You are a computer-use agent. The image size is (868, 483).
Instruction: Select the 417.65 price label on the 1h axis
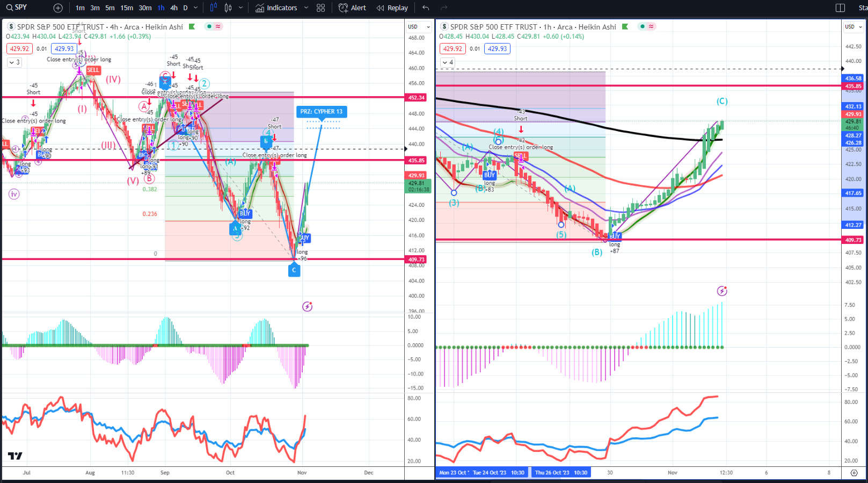click(x=853, y=193)
